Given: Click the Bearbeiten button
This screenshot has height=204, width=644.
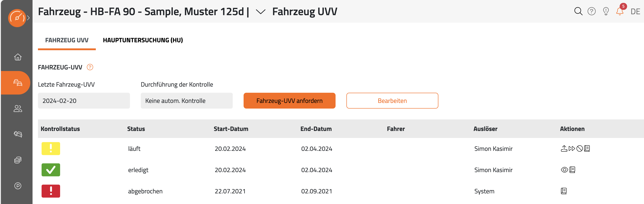Looking at the screenshot, I should pos(392,101).
